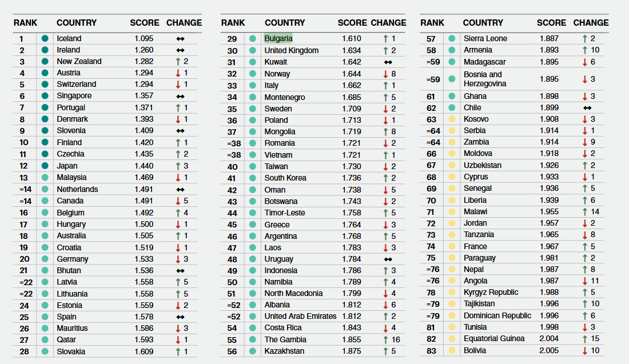
Task: Click the CHANGE header in the third table
Action: pyautogui.click(x=591, y=23)
